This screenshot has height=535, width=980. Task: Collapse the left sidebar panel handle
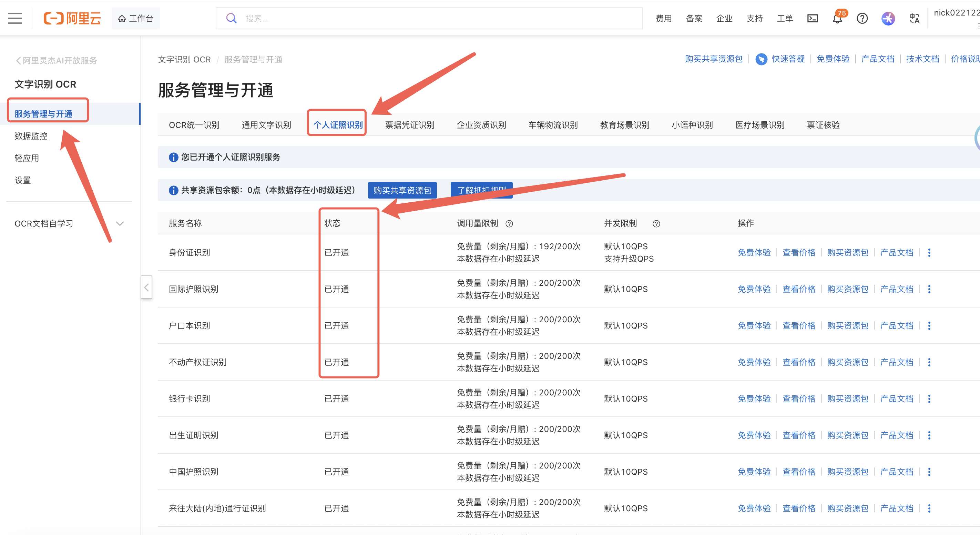tap(146, 288)
